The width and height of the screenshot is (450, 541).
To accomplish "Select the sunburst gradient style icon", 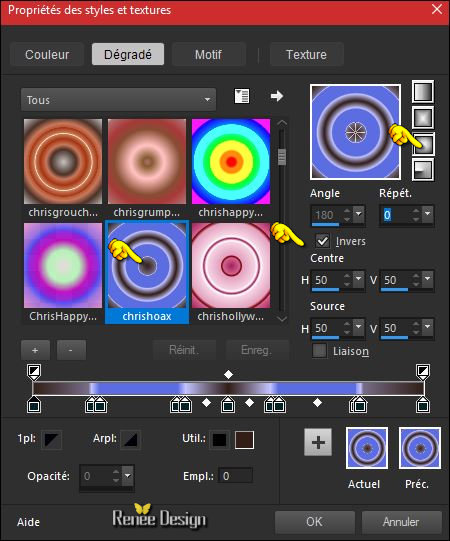I will tap(423, 144).
